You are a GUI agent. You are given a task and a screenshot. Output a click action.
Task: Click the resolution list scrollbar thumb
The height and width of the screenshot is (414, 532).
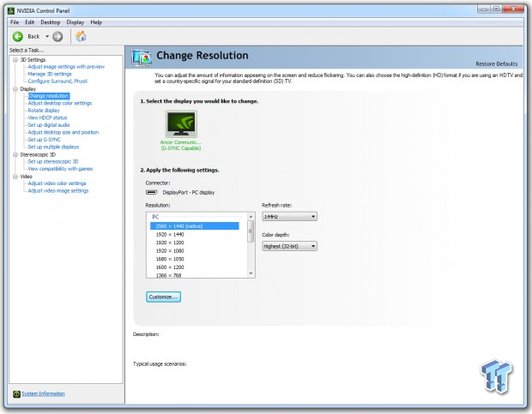click(x=251, y=231)
